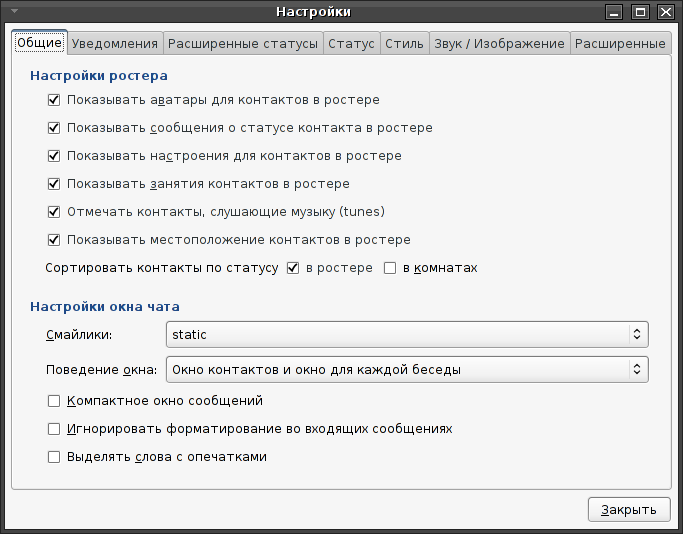Open the Поведение окна dropdown
This screenshot has width=683, height=534.
[x=407, y=369]
